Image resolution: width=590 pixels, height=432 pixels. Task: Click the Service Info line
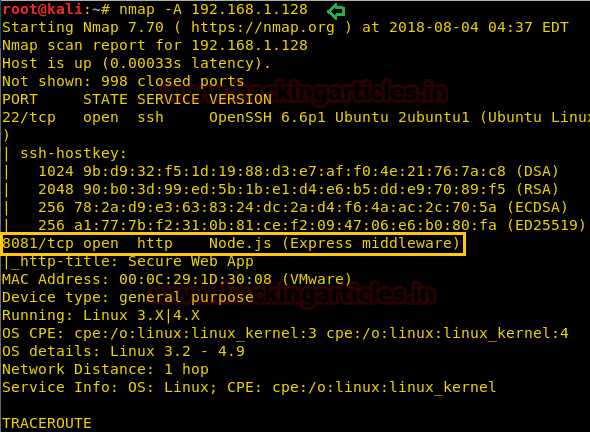(x=249, y=388)
